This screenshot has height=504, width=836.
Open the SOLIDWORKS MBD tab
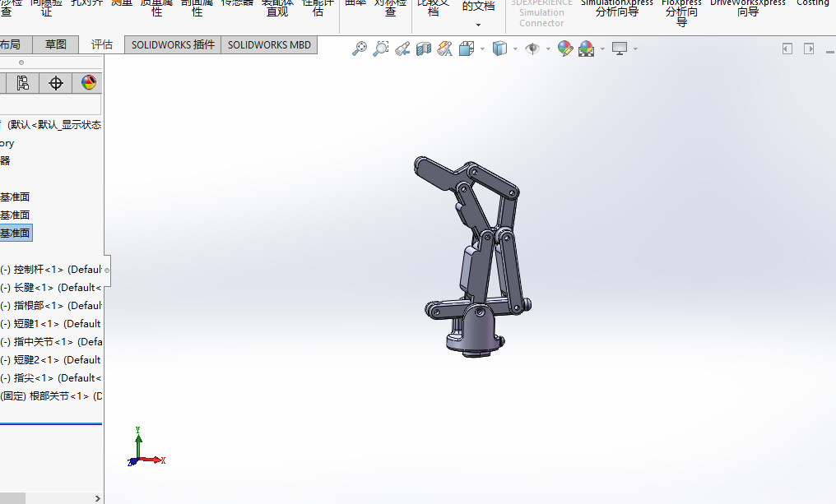269,44
